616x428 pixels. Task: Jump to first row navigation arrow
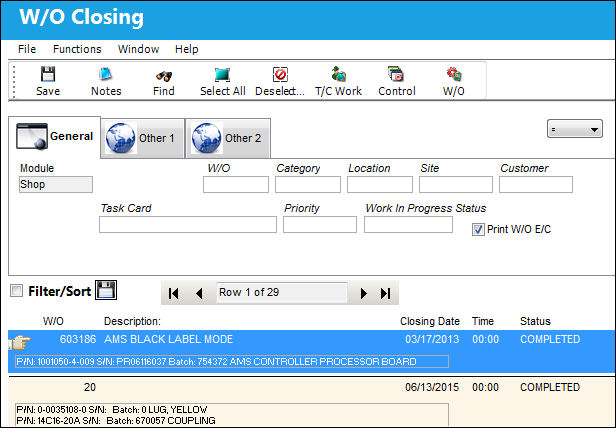coord(173,293)
